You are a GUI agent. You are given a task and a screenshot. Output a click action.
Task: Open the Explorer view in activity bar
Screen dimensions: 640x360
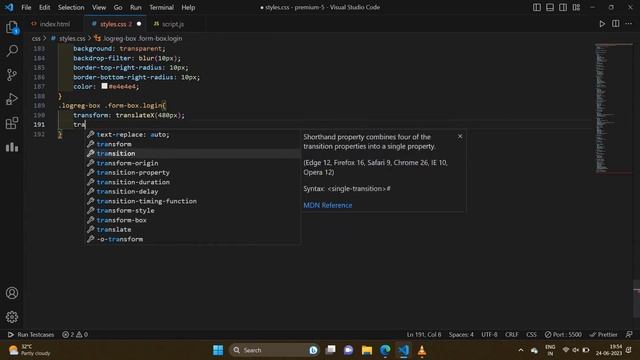coord(12,27)
